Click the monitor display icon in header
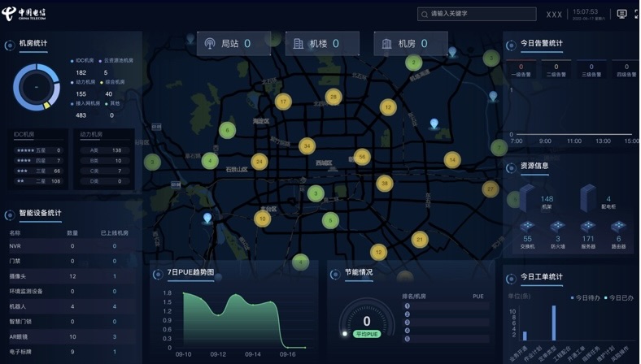The image size is (641, 364). (622, 14)
